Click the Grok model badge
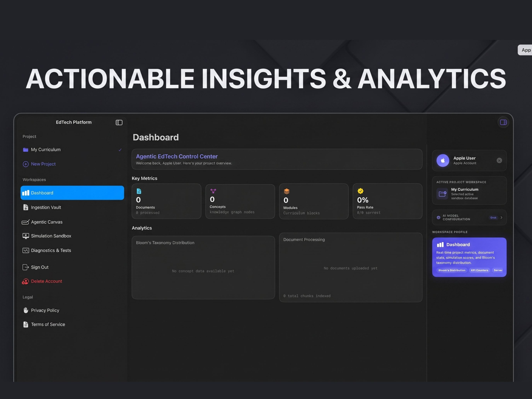The width and height of the screenshot is (532, 399). [493, 218]
